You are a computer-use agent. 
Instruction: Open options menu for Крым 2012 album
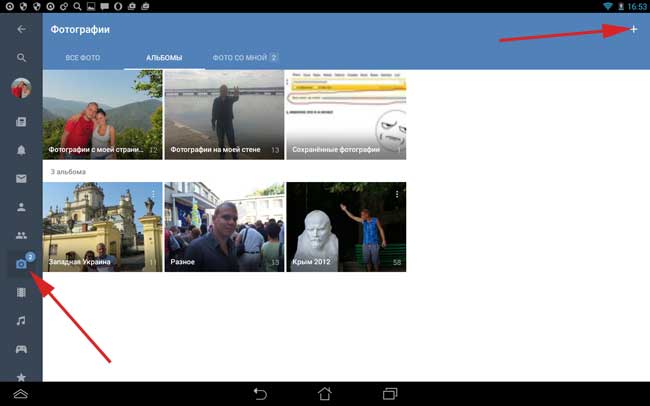tap(398, 193)
